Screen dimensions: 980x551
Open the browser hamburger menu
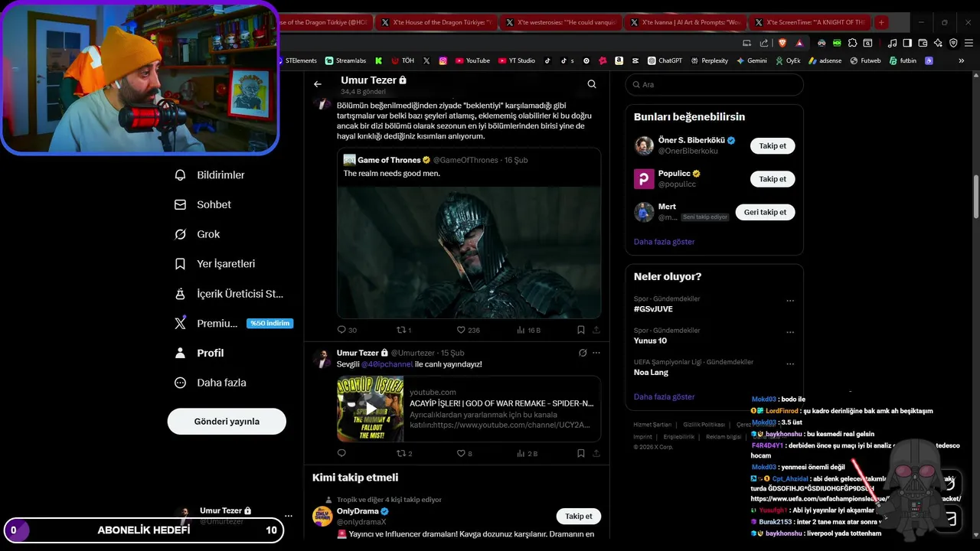click(969, 43)
